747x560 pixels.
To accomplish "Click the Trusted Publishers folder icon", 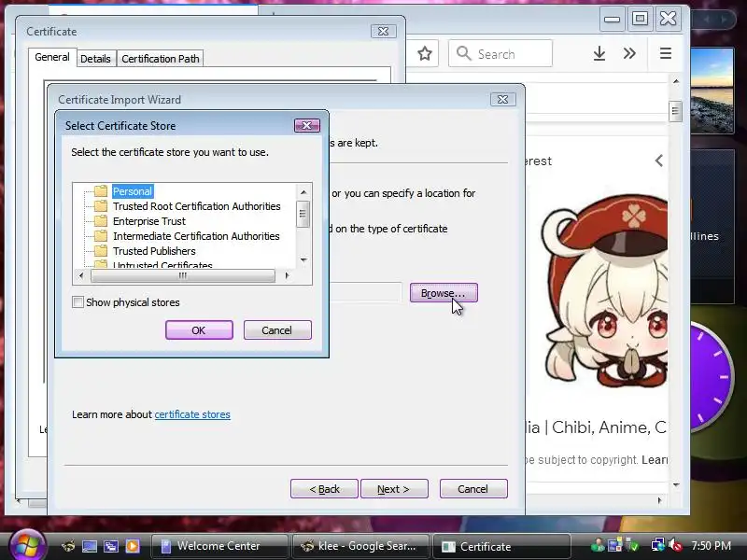I will coord(101,251).
